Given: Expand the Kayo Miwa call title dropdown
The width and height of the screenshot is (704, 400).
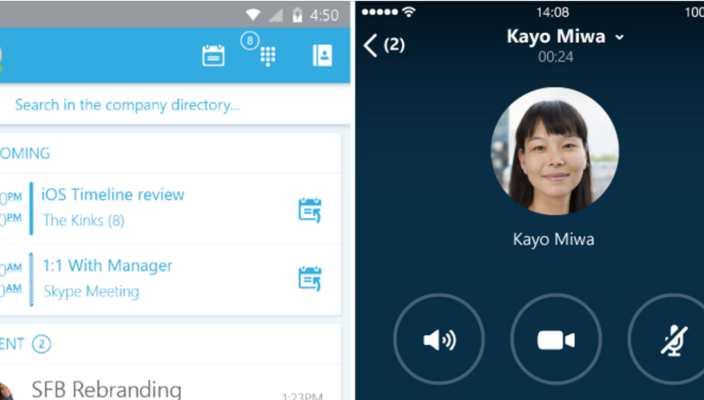Looking at the screenshot, I should coord(619,37).
